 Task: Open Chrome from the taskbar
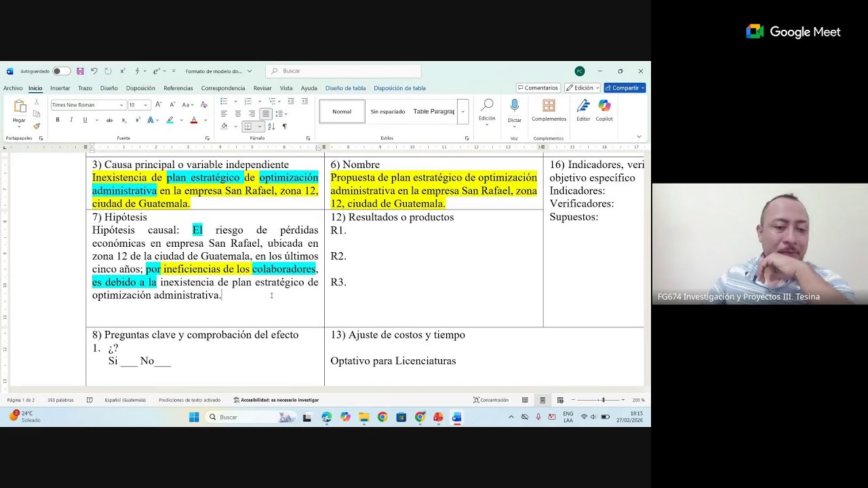click(382, 417)
